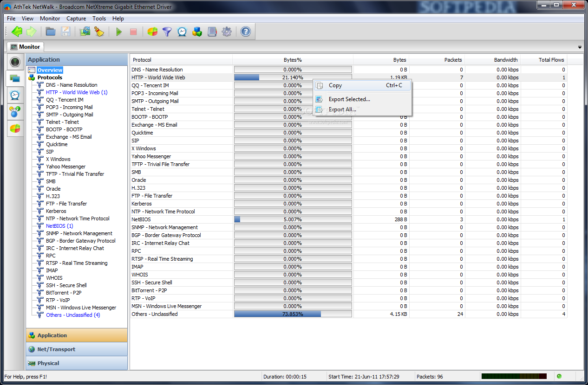Select the radar sidebar icon

[15, 62]
